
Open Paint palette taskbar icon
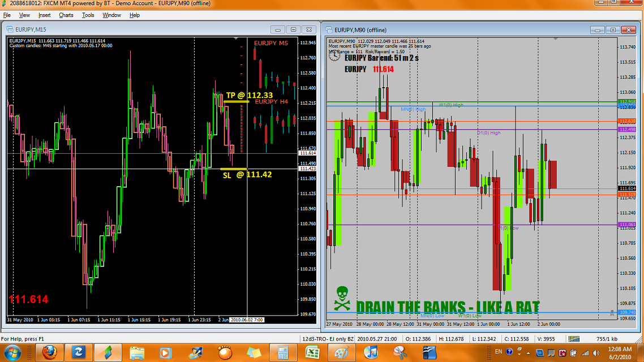[341, 352]
